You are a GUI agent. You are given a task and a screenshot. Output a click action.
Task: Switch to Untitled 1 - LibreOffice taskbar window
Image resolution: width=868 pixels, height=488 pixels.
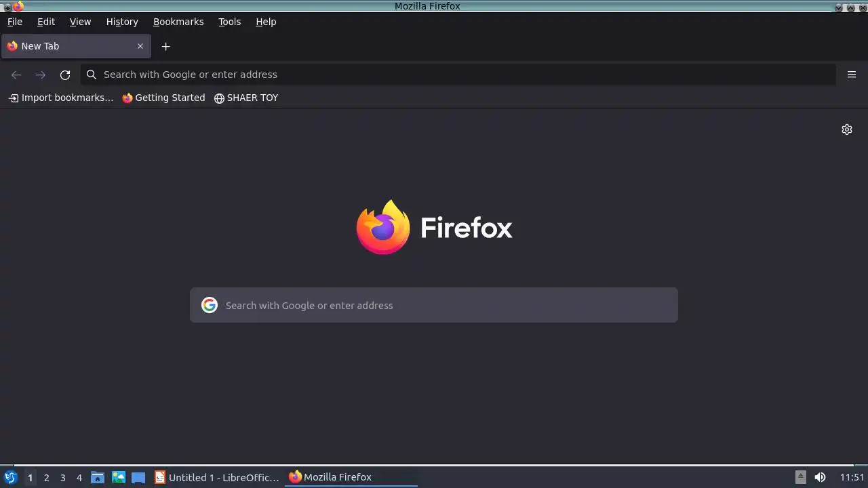pyautogui.click(x=217, y=477)
